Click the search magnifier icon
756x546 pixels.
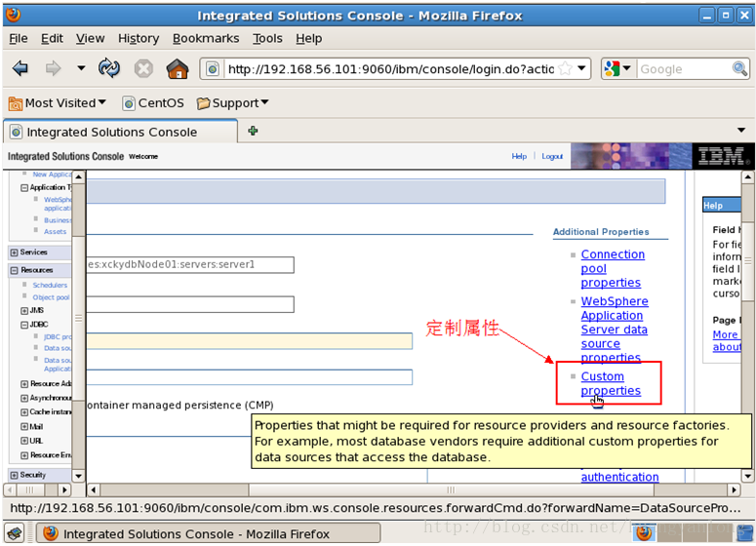[x=739, y=68]
